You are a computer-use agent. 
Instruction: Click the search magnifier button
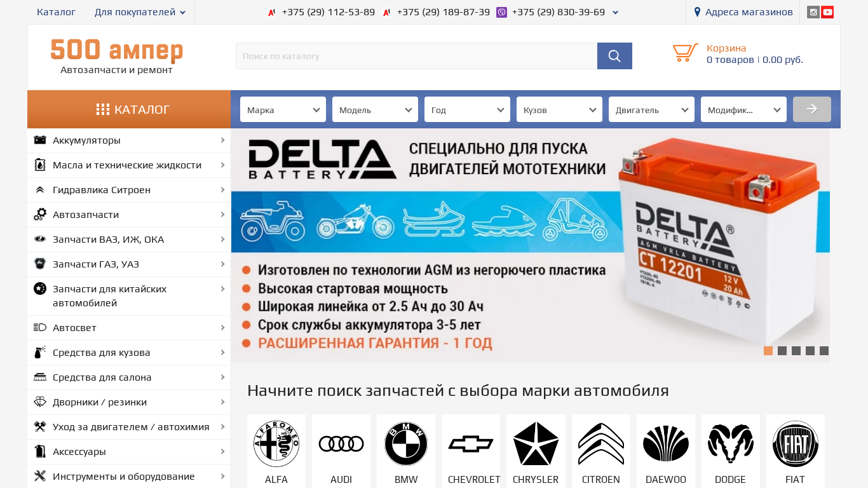pyautogui.click(x=614, y=56)
